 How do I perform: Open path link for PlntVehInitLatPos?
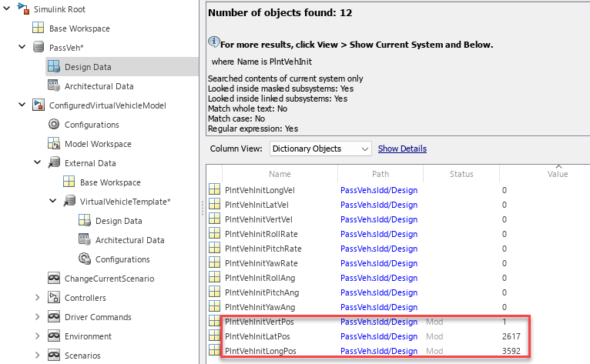378,336
